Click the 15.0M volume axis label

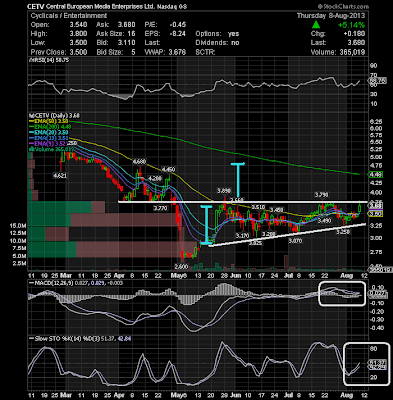pyautogui.click(x=18, y=226)
